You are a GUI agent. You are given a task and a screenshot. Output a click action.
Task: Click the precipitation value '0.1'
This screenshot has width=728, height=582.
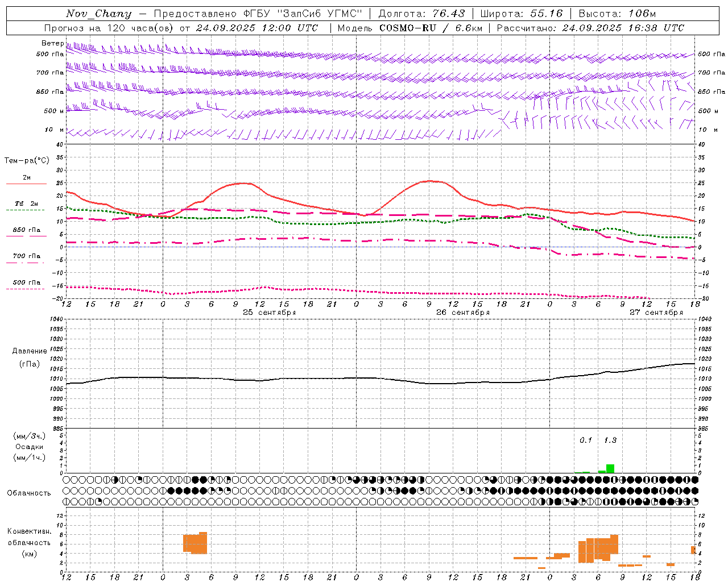click(586, 440)
